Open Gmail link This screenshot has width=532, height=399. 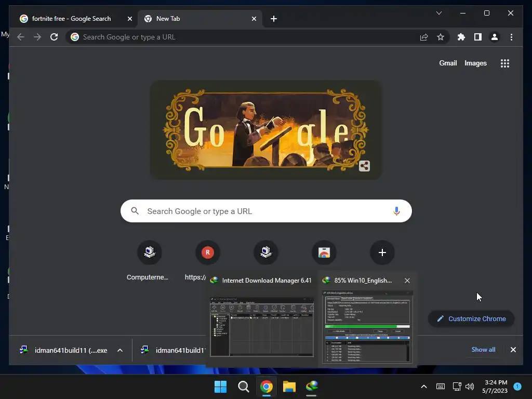point(448,63)
